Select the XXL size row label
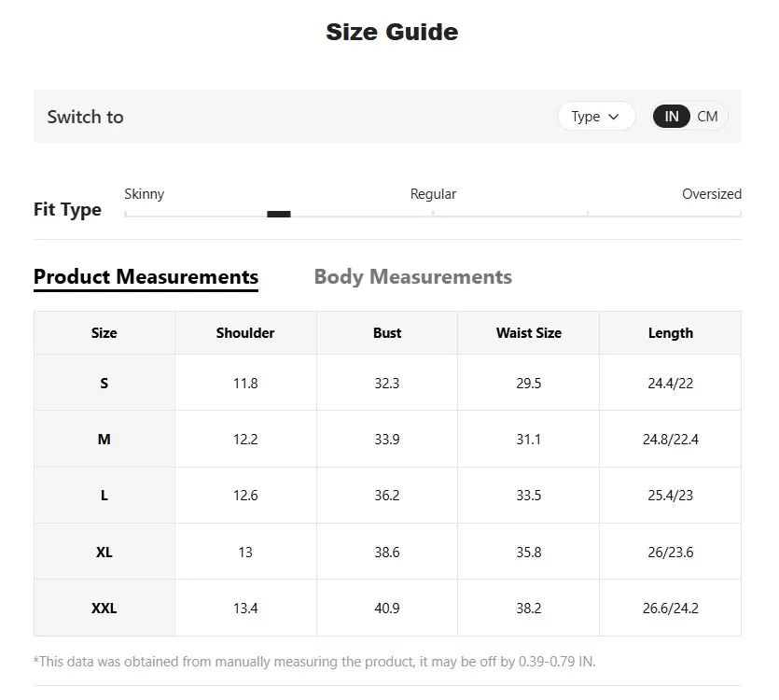 pos(104,608)
